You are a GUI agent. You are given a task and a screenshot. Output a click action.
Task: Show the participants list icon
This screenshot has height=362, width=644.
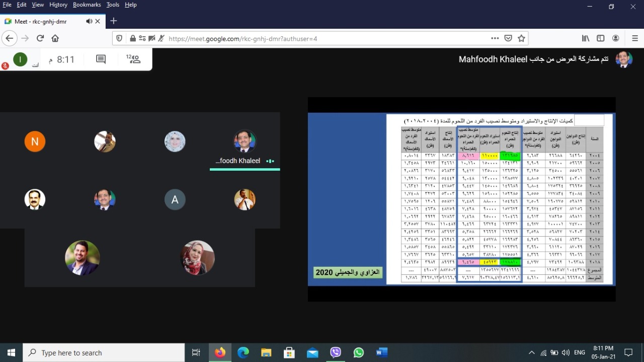[x=133, y=59]
